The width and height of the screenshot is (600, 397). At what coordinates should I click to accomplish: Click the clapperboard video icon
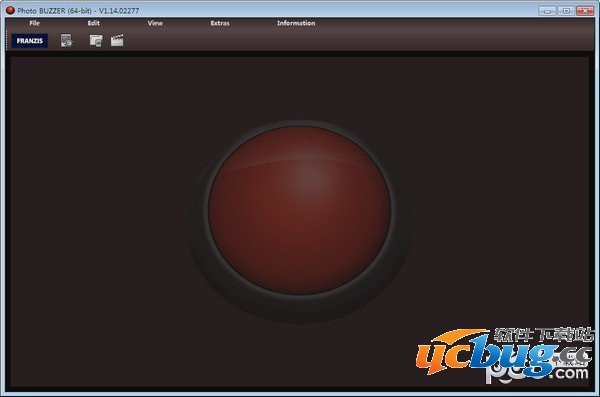tap(117, 40)
